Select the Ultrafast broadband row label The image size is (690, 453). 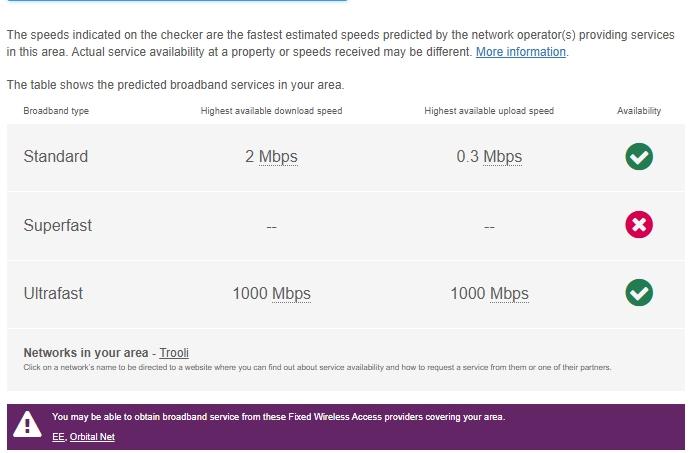coord(53,294)
